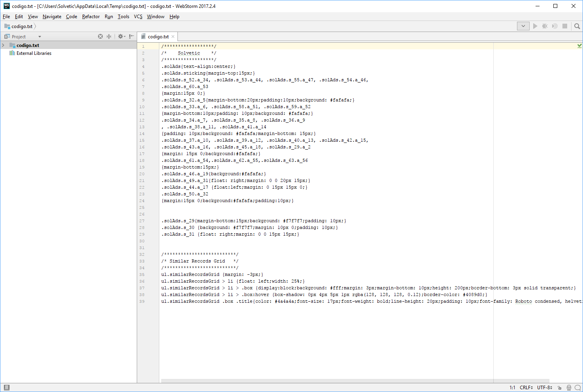Image resolution: width=583 pixels, height=392 pixels.
Task: Open the Window menu
Action: [156, 17]
